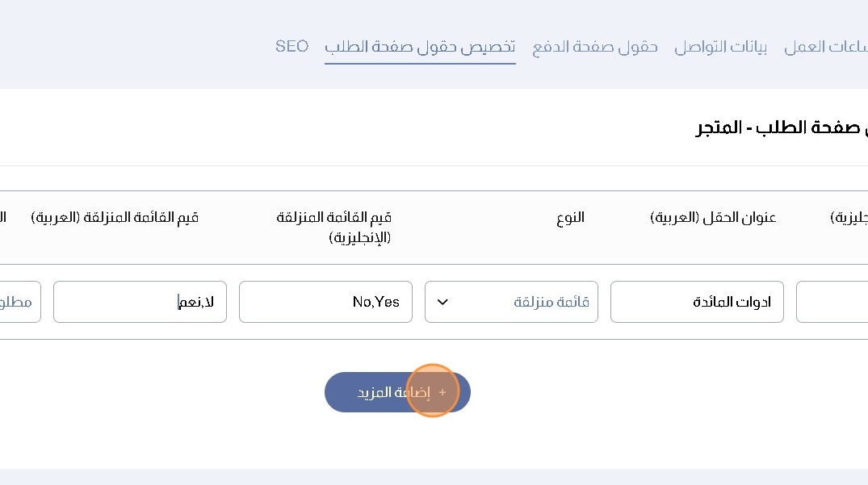Click the chevron arrow in the type dropdown
This screenshot has height=485, width=868.
tap(442, 303)
